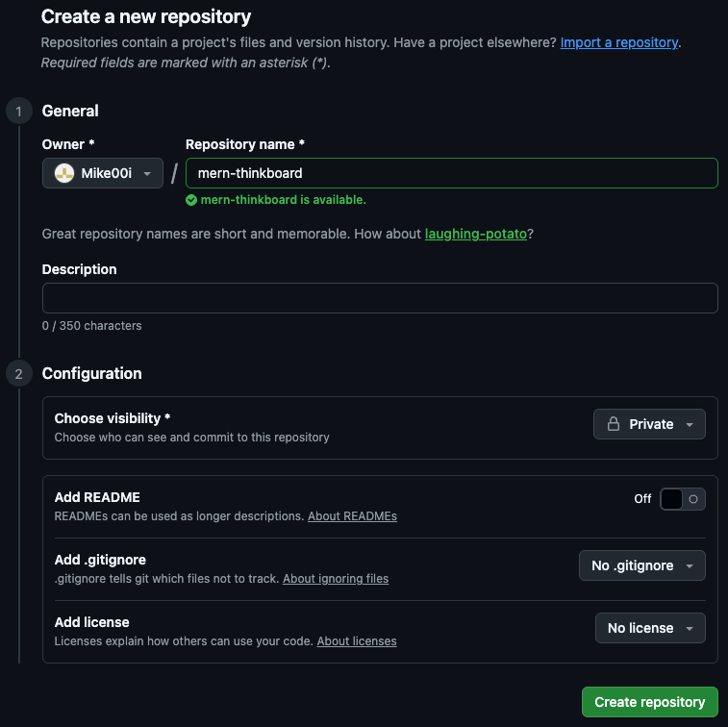The width and height of the screenshot is (728, 727).
Task: Open the About licenses link
Action: tap(356, 641)
